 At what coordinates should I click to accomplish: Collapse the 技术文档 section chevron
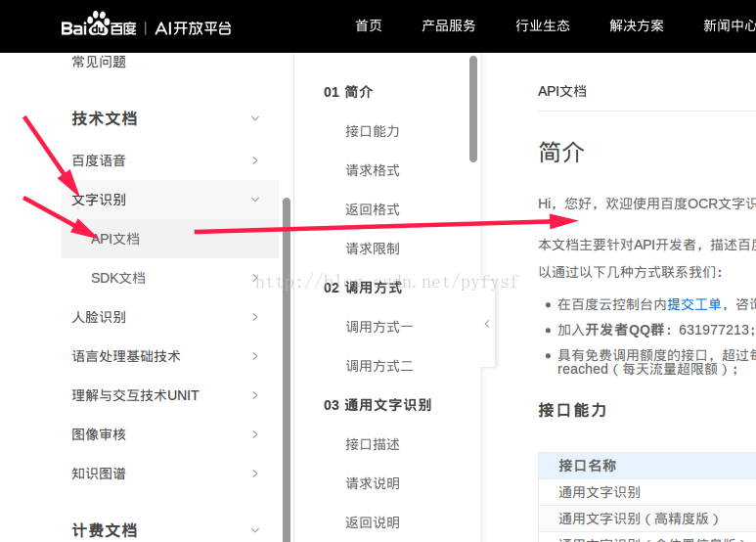point(255,118)
